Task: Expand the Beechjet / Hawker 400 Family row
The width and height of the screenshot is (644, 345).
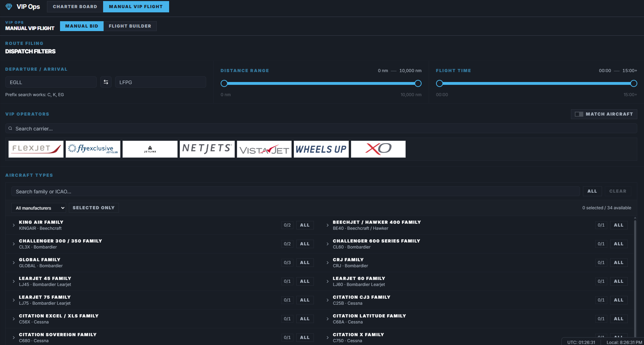Action: tap(328, 225)
